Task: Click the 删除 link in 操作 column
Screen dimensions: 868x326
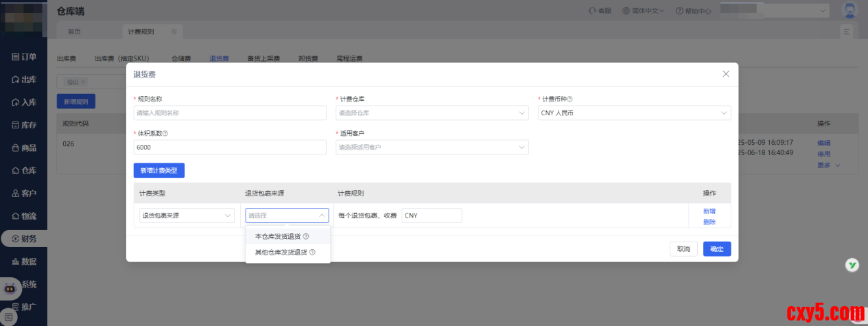Action: point(709,222)
